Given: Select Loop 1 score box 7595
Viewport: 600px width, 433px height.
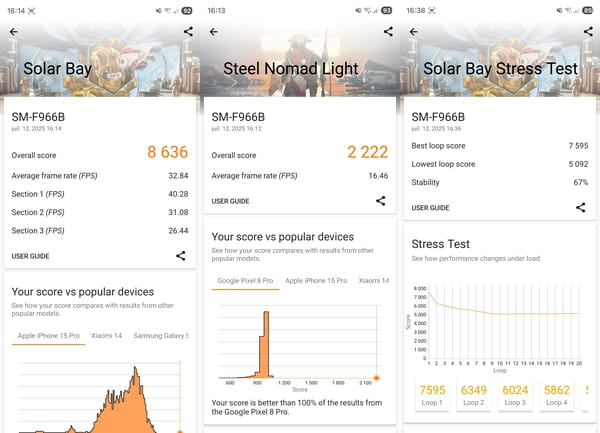Looking at the screenshot, I should (x=433, y=395).
